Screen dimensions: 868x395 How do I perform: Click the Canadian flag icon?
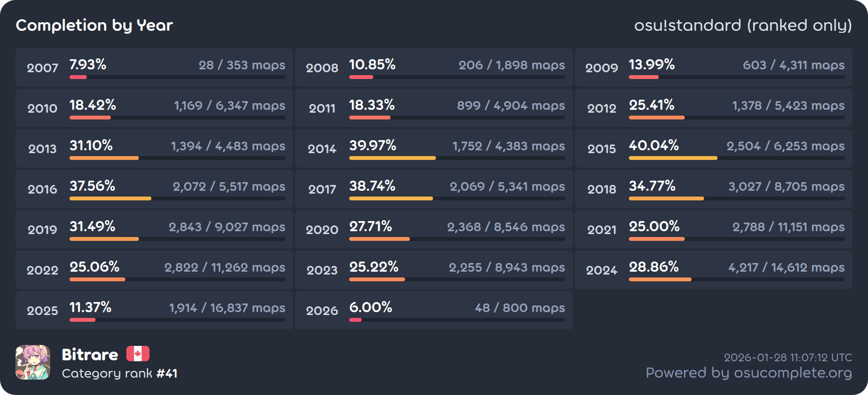(138, 354)
